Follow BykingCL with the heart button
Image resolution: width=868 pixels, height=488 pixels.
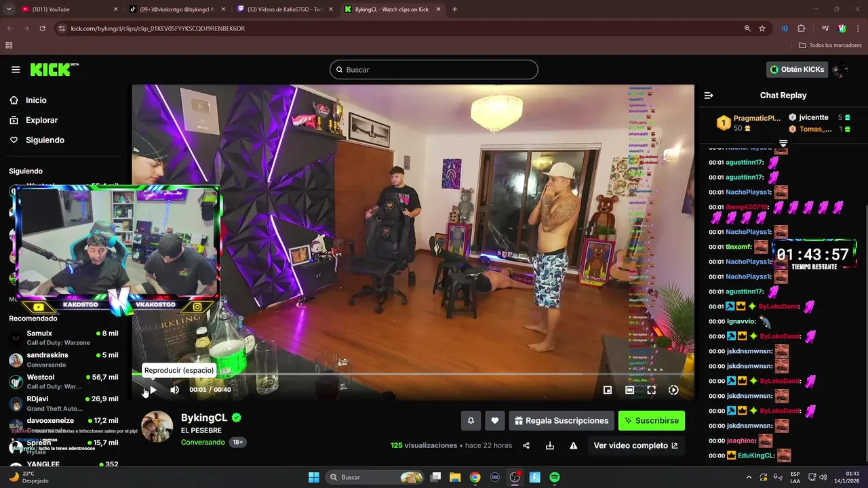tap(495, 421)
